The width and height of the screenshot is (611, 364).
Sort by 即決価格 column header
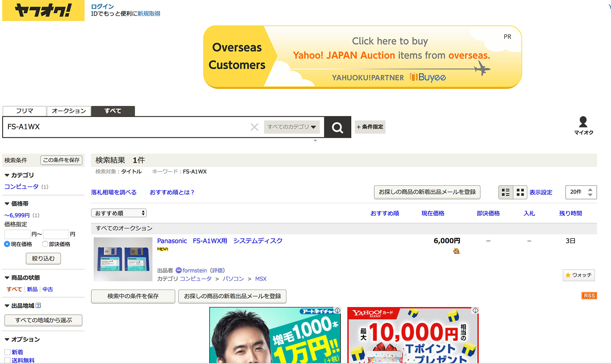pyautogui.click(x=488, y=214)
